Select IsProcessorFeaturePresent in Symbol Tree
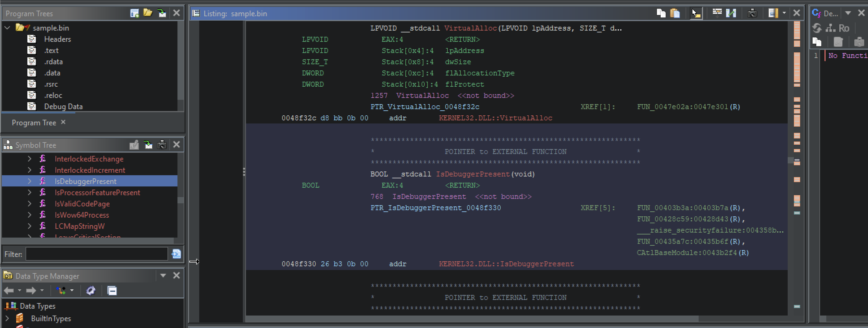868x328 pixels. [x=97, y=193]
